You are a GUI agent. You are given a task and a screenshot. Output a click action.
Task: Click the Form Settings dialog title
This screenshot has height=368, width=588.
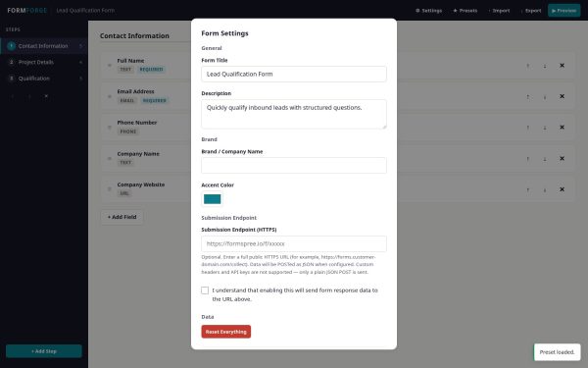(224, 33)
